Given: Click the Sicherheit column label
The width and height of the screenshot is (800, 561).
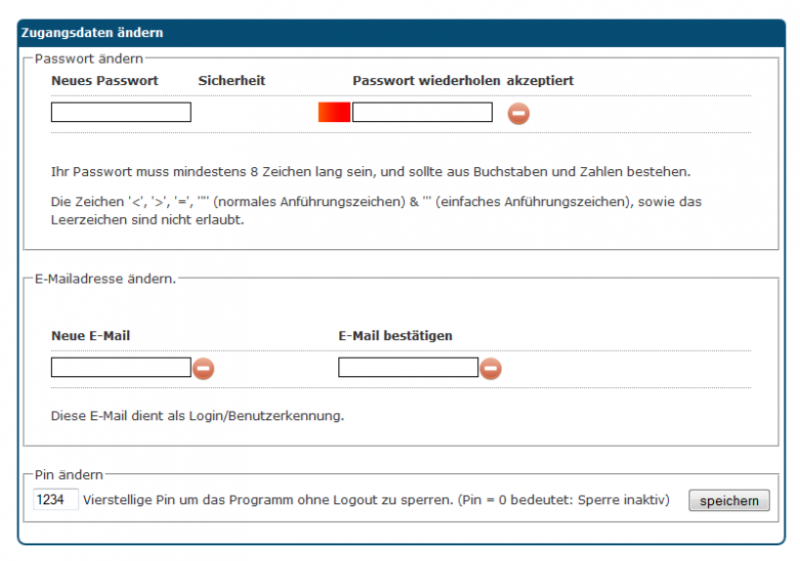Looking at the screenshot, I should (232, 81).
